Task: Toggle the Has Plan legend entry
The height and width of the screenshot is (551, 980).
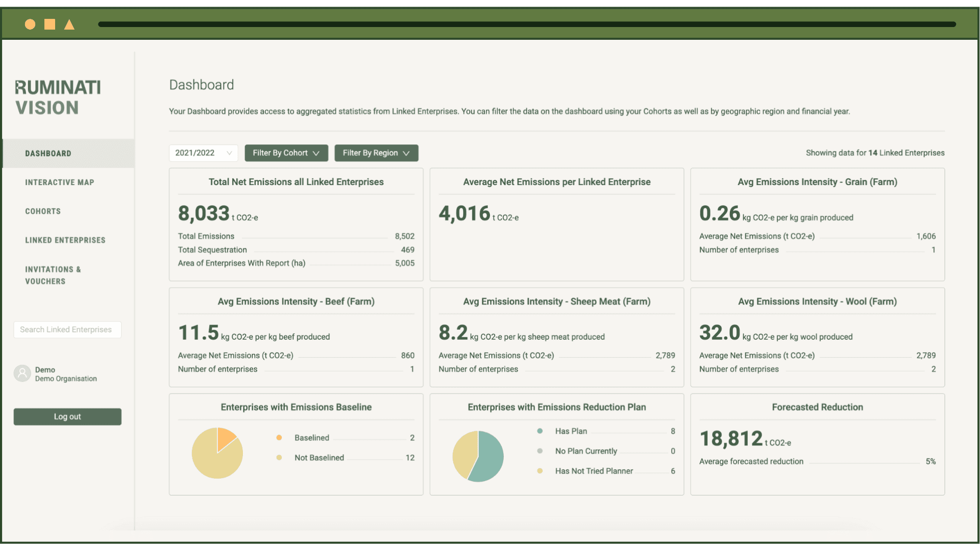Action: pyautogui.click(x=571, y=431)
